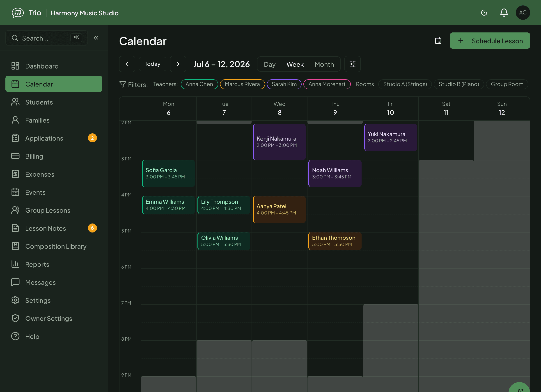The width and height of the screenshot is (541, 392).
Task: Open notifications bell
Action: coord(504,13)
